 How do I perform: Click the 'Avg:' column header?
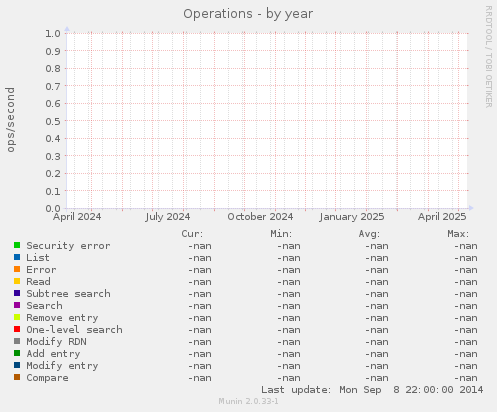369,234
